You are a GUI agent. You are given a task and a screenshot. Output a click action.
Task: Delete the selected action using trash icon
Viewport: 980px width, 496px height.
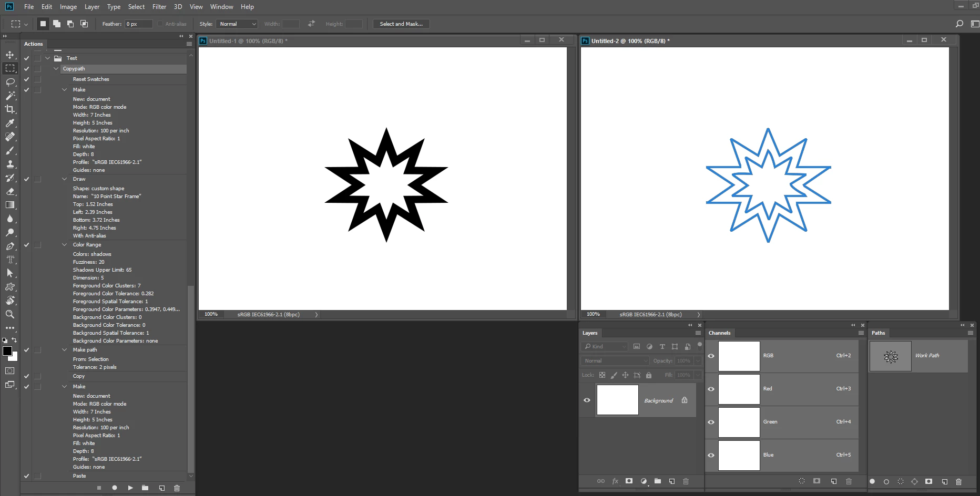(177, 488)
